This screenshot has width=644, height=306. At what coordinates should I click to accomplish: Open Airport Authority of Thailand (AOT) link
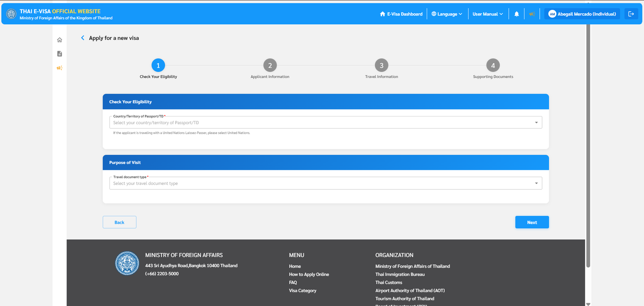410,291
